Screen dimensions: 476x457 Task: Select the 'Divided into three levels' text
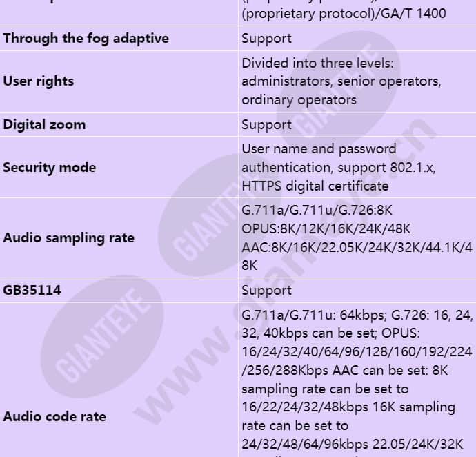317,64
